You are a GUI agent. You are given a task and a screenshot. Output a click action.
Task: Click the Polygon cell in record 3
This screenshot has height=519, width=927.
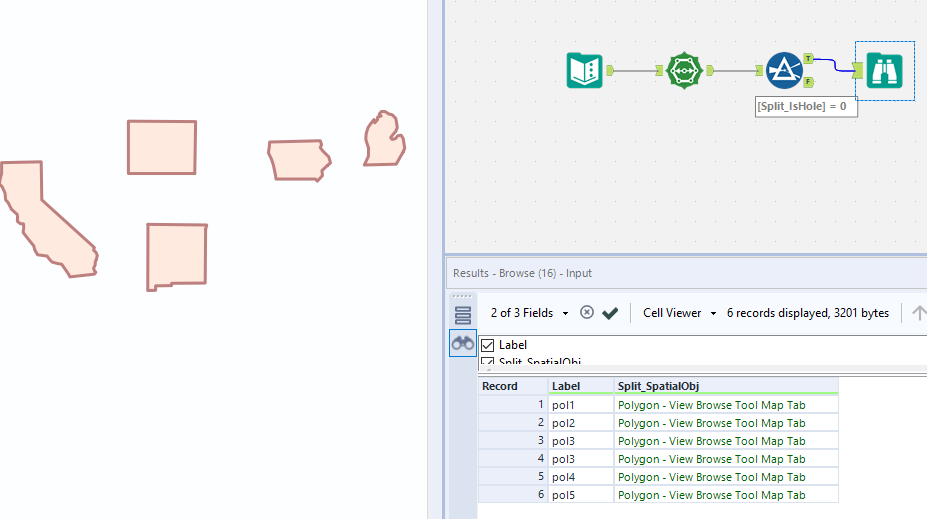[x=726, y=441]
